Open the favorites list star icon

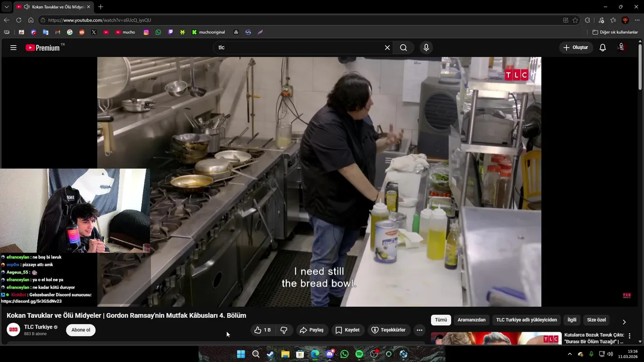[x=613, y=20]
